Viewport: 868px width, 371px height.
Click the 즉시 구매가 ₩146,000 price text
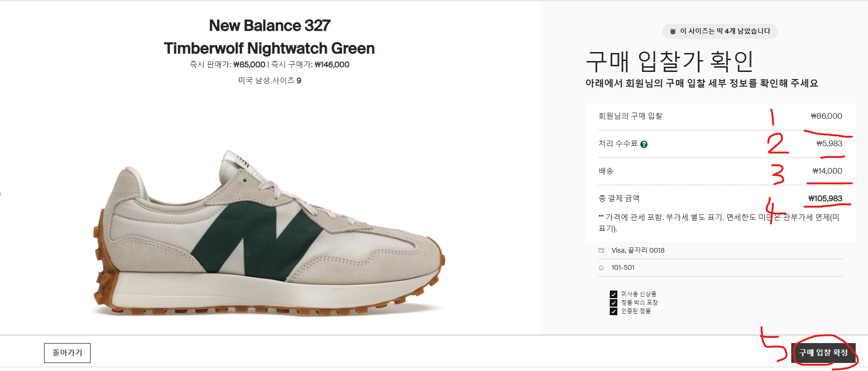(310, 65)
